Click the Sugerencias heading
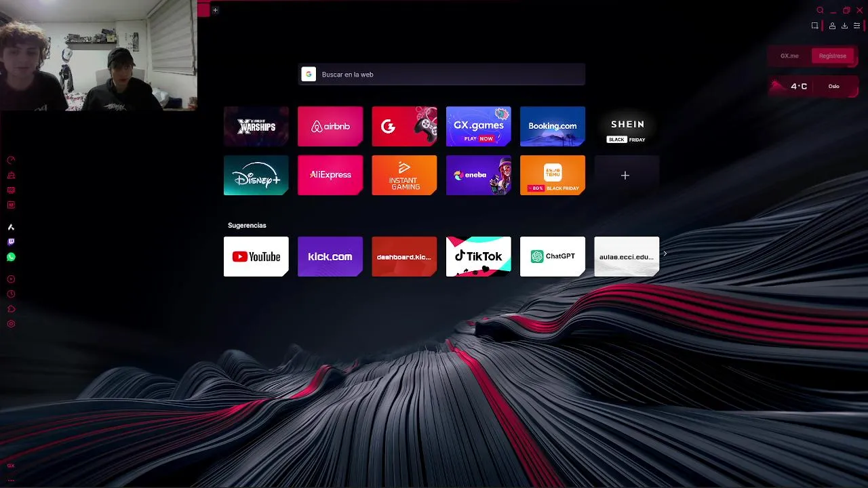868x488 pixels. (247, 225)
